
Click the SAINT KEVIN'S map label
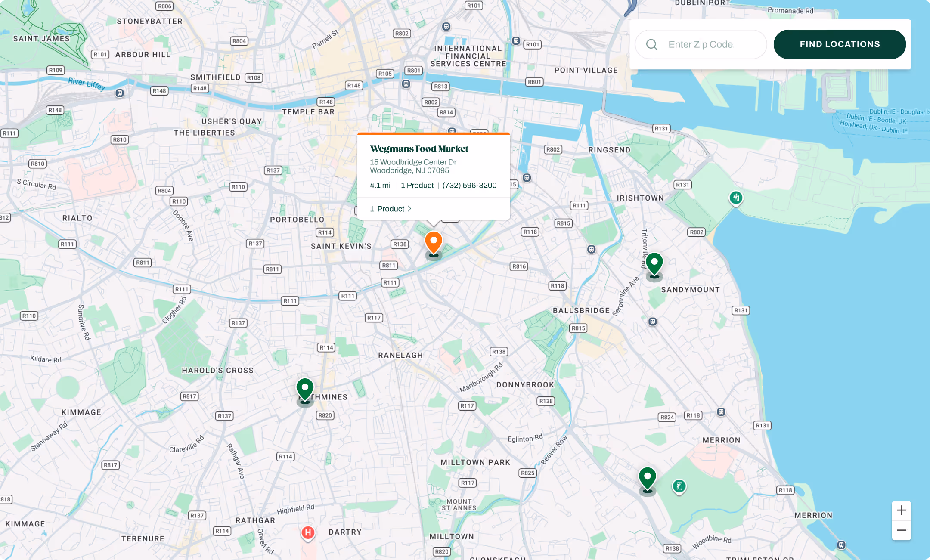[341, 246]
